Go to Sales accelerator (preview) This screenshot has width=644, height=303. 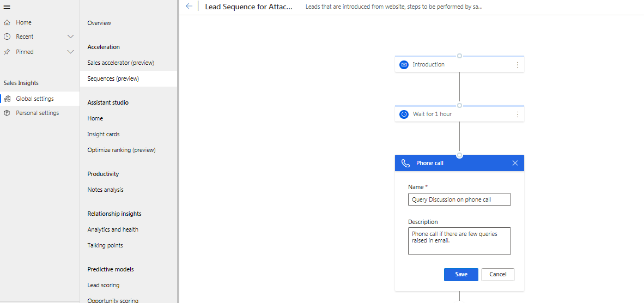[121, 63]
